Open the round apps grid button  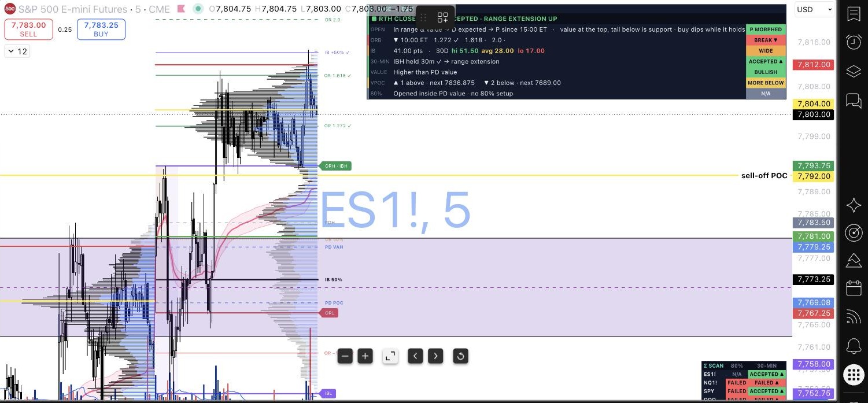854,375
